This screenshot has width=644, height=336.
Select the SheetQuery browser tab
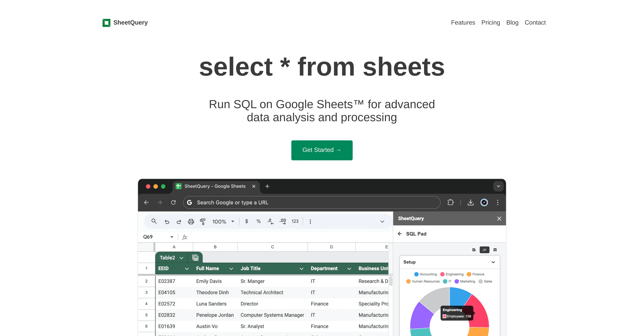pyautogui.click(x=214, y=186)
